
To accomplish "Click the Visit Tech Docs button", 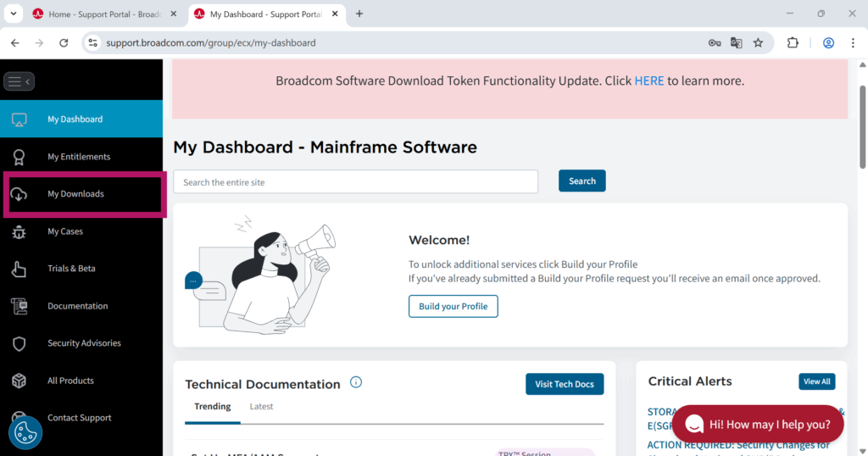I will (564, 384).
